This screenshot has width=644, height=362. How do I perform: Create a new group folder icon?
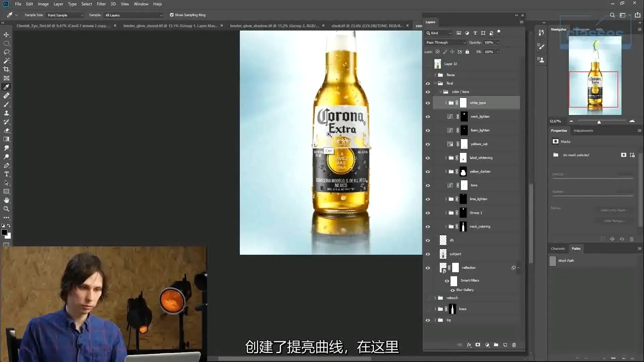496,345
